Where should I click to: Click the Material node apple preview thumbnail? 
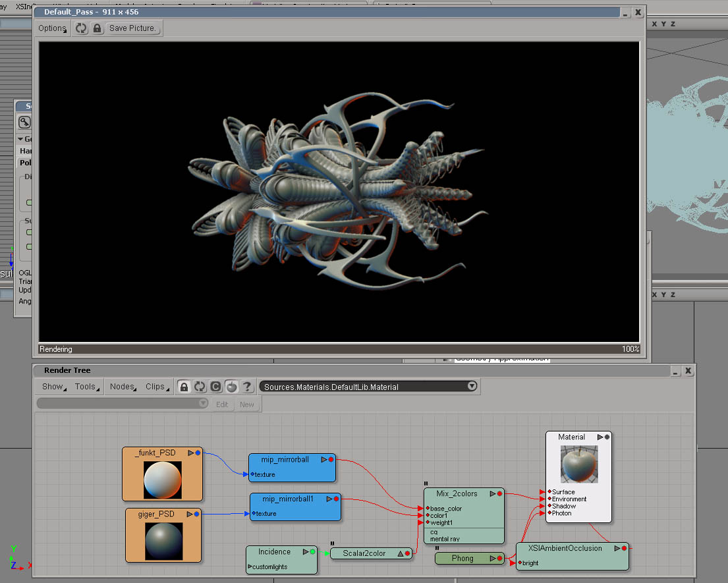click(579, 464)
